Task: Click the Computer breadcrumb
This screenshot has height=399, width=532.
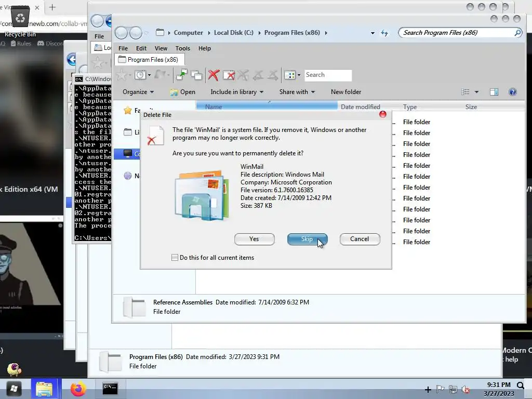Action: tap(188, 33)
